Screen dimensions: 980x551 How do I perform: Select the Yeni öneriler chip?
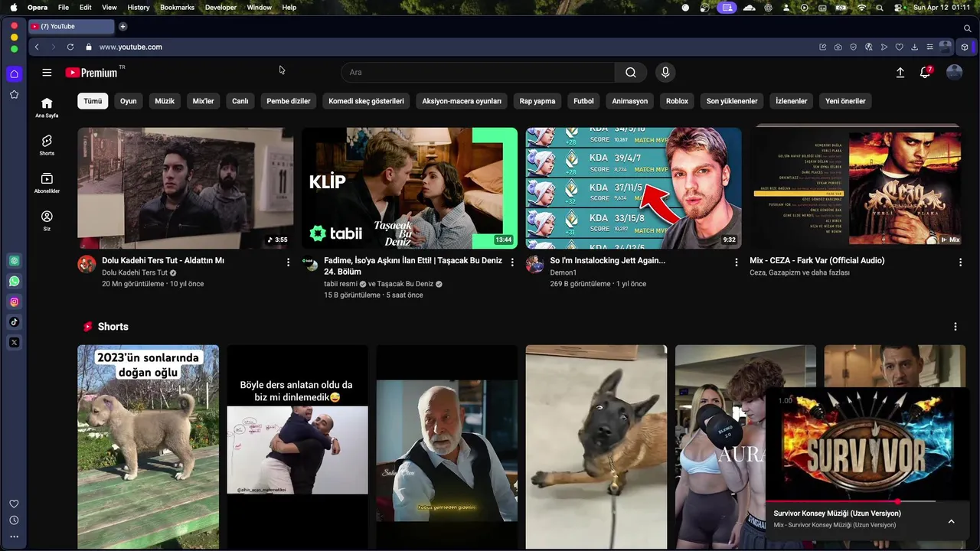845,101
